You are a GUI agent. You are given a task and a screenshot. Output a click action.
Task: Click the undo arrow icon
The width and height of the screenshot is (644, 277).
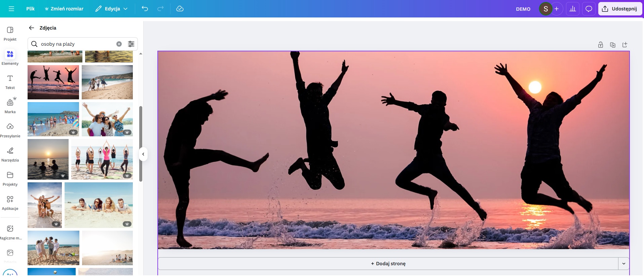pyautogui.click(x=145, y=9)
